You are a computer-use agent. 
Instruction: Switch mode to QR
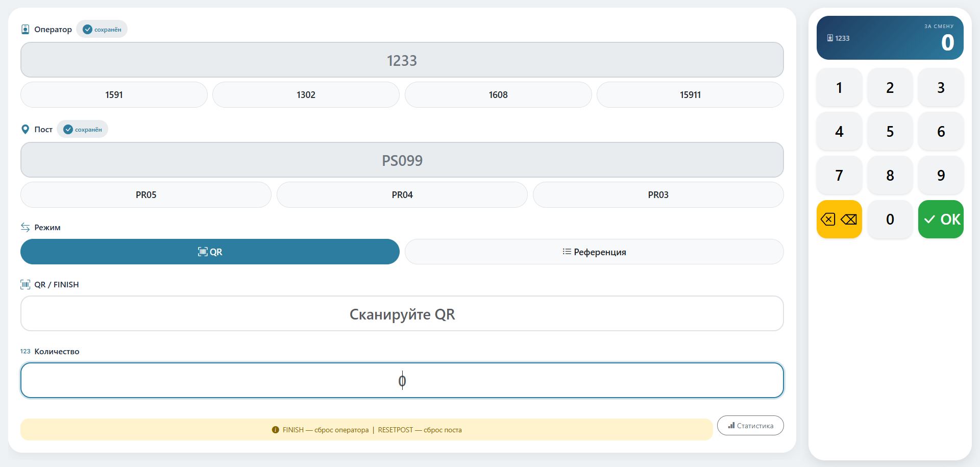pyautogui.click(x=210, y=252)
